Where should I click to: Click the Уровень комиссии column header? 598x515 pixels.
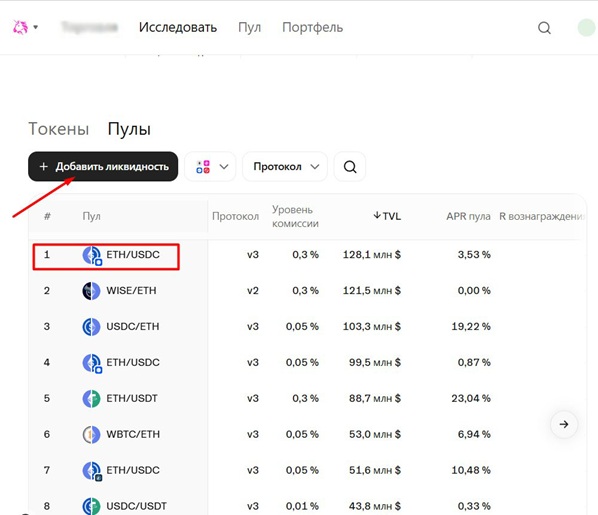click(x=295, y=216)
